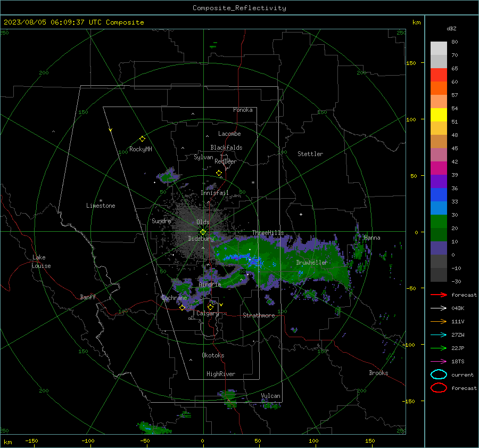Viewport: 479px width, 448px height.
Task: Click the 18TS legend text
Action: point(458,362)
